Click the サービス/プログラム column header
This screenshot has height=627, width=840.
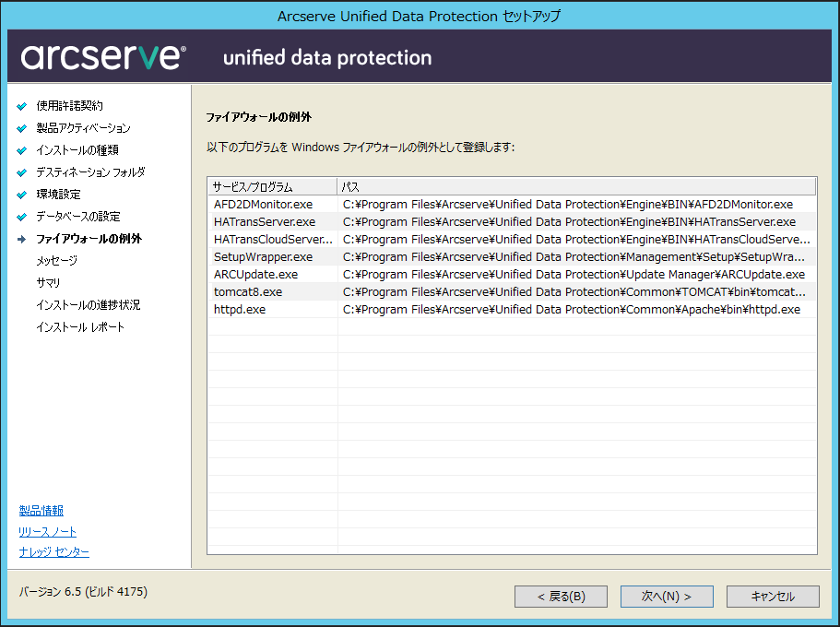point(272,186)
